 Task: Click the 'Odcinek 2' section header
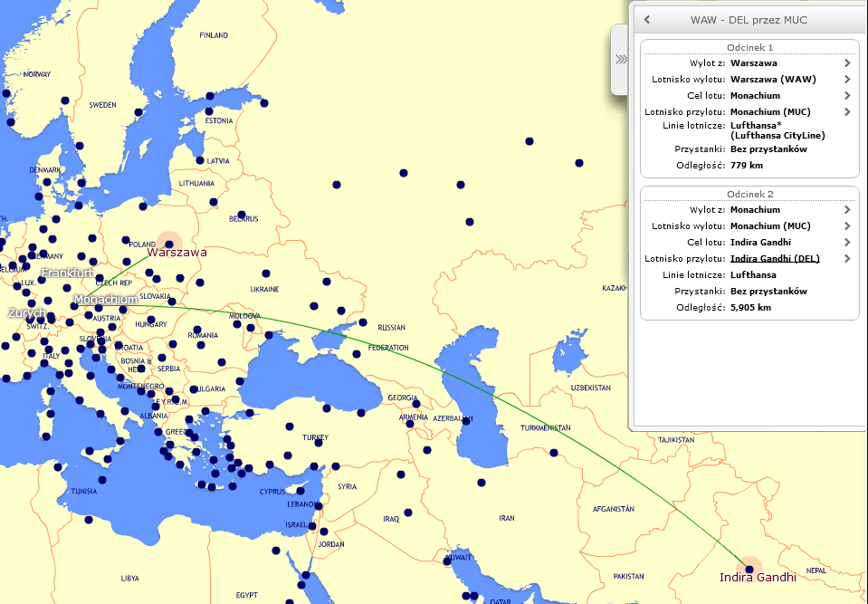(750, 195)
